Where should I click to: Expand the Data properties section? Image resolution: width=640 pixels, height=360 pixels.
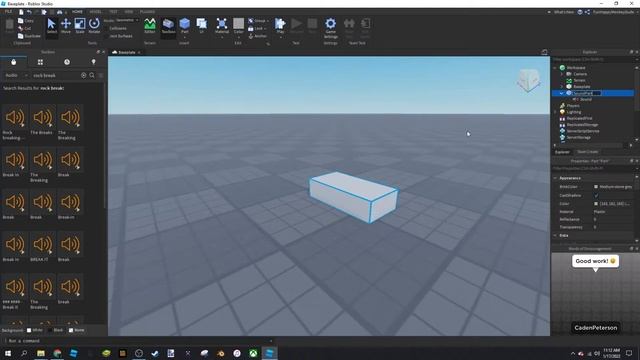coord(555,236)
